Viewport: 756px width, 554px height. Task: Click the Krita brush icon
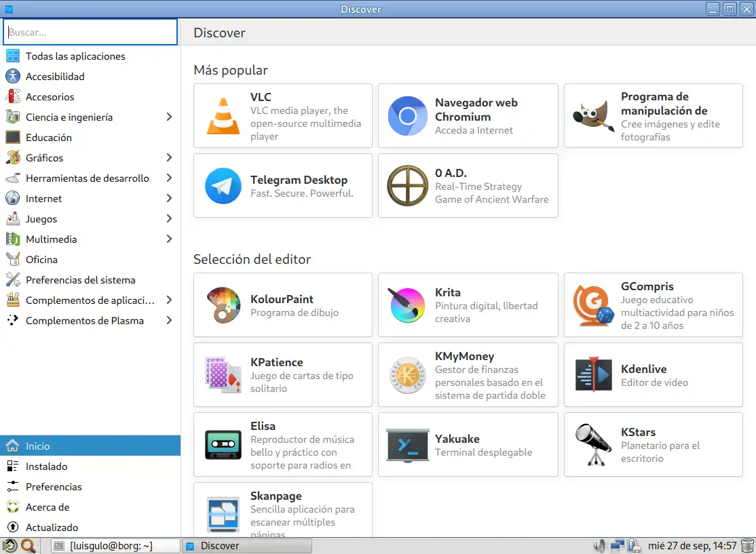coord(407,305)
